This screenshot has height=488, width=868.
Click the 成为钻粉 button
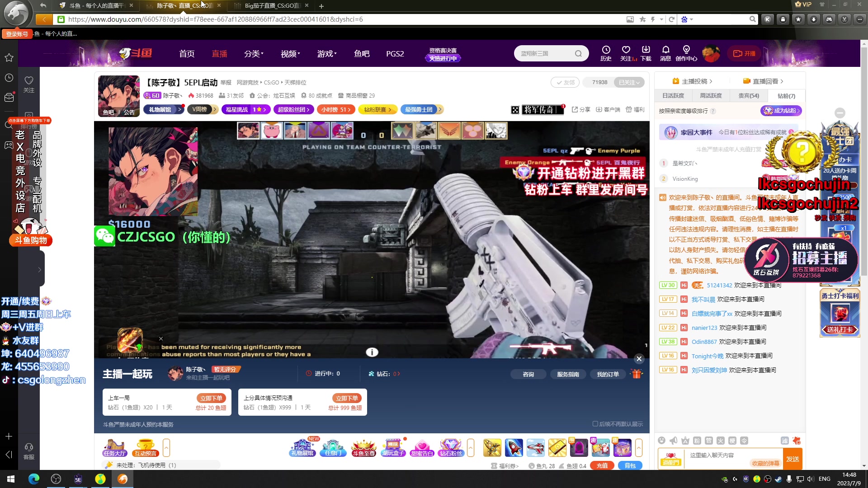click(781, 111)
